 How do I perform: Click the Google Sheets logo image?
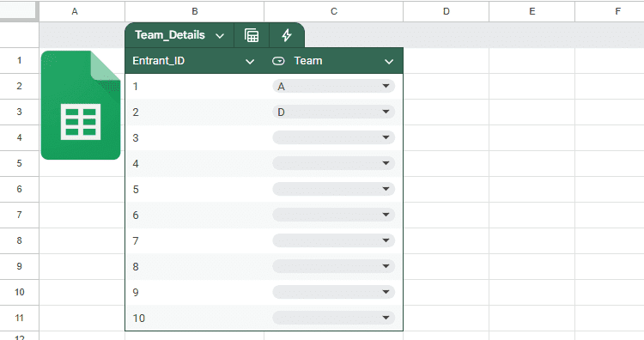[x=81, y=105]
